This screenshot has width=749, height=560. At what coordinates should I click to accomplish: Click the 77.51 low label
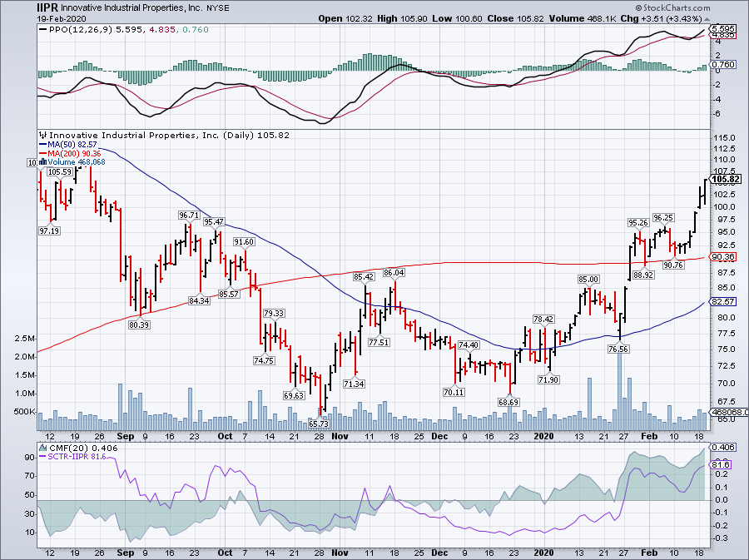point(379,342)
